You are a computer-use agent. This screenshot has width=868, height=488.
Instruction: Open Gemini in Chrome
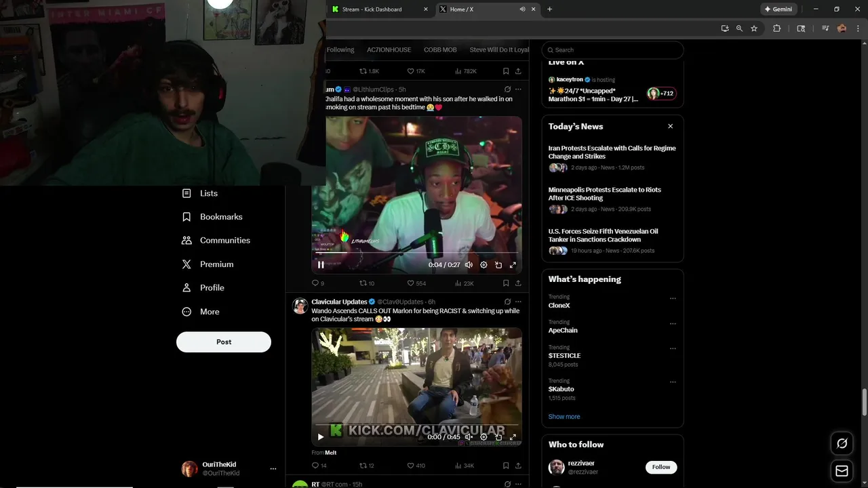point(778,9)
